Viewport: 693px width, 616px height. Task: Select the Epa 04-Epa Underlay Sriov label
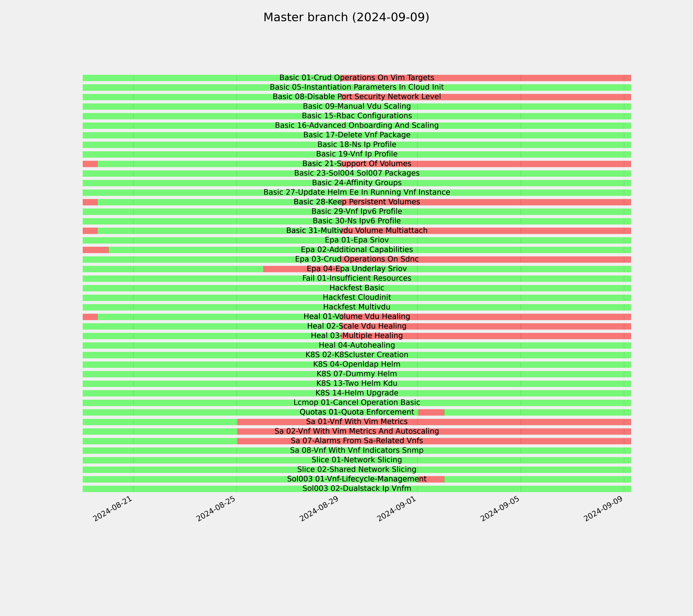click(x=357, y=269)
